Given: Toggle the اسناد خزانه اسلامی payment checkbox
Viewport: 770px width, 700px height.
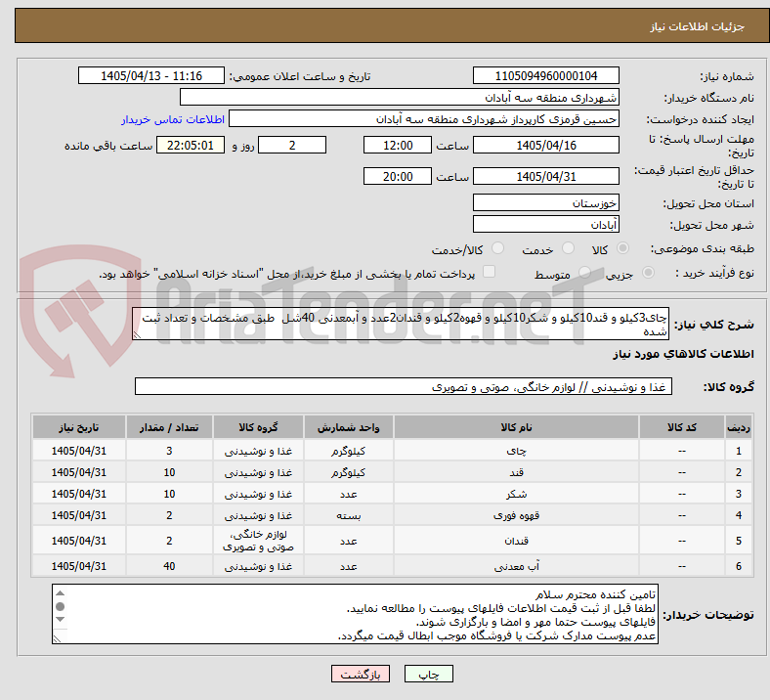Looking at the screenshot, I should pos(489,272).
